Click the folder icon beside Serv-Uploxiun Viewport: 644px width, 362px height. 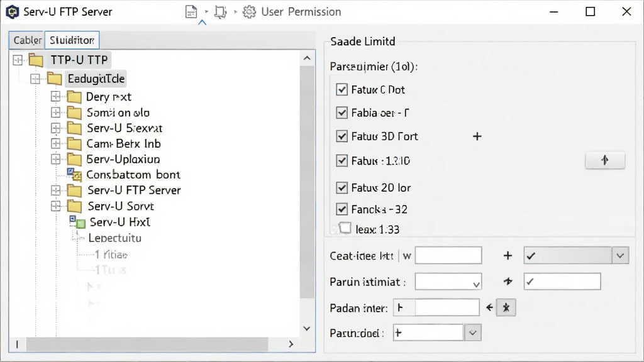(x=74, y=159)
